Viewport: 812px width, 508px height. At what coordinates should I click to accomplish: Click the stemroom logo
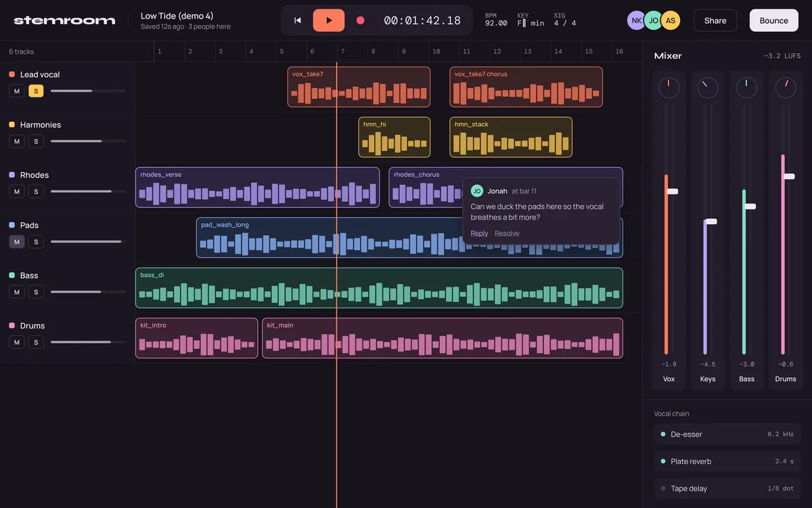click(64, 20)
